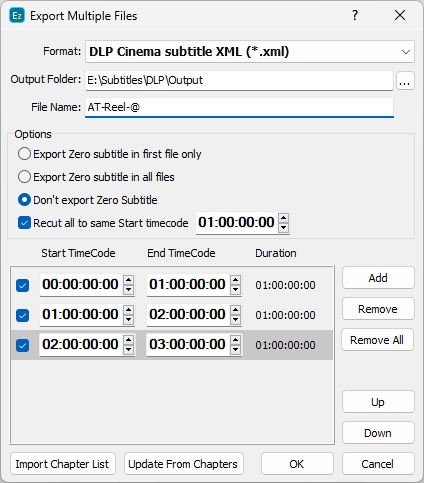Increment first row Start TimeCode spinner
The image size is (424, 483).
pyautogui.click(x=129, y=280)
